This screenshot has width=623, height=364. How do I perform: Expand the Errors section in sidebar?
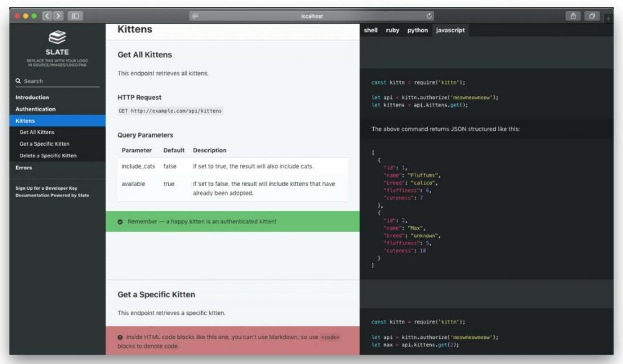(x=24, y=167)
